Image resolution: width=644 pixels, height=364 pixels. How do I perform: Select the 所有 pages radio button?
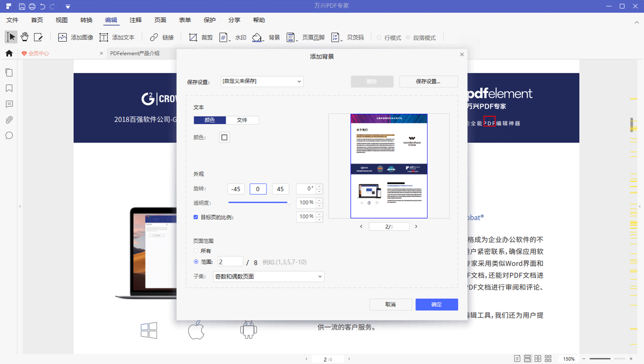(196, 251)
